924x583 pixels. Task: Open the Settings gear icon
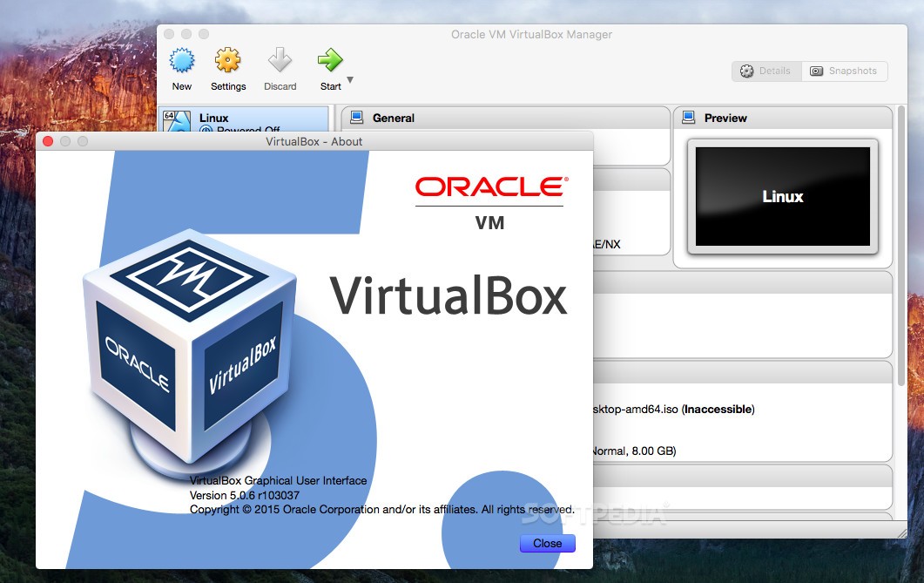point(227,60)
